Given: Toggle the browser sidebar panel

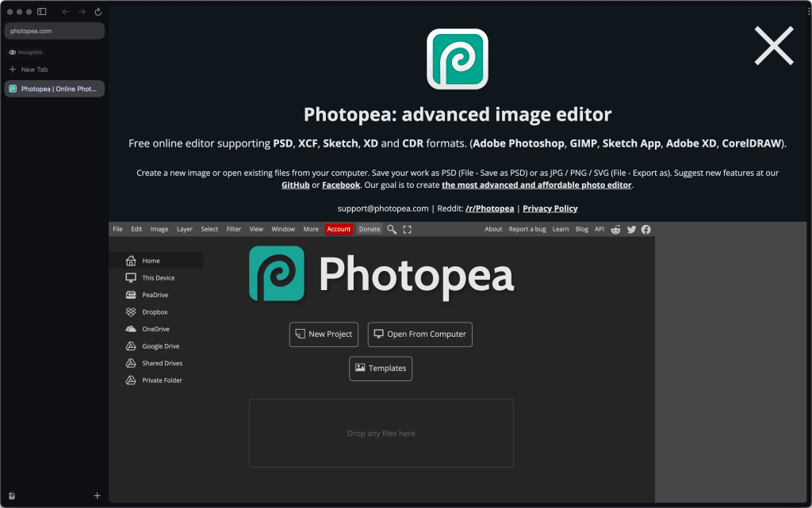Looking at the screenshot, I should [x=42, y=12].
